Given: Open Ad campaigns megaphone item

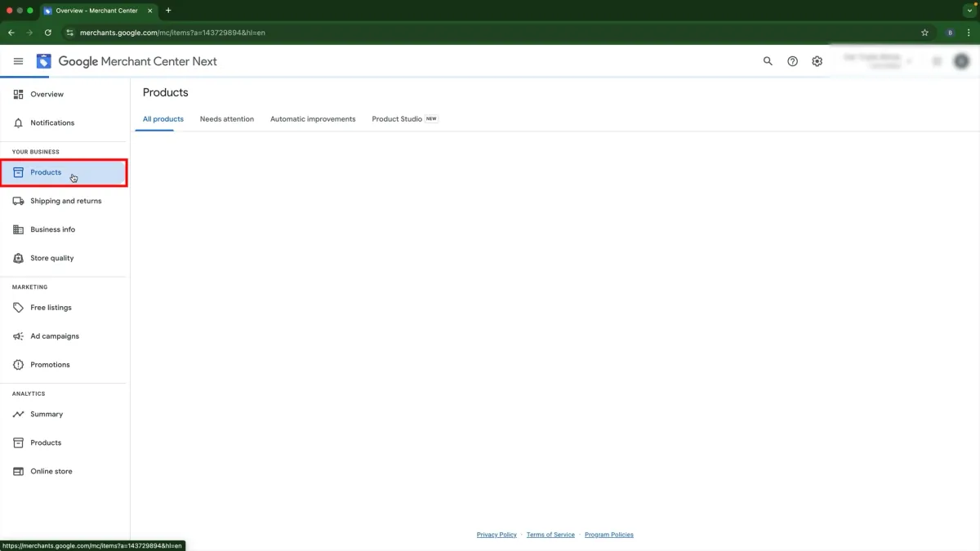Looking at the screenshot, I should [65, 337].
